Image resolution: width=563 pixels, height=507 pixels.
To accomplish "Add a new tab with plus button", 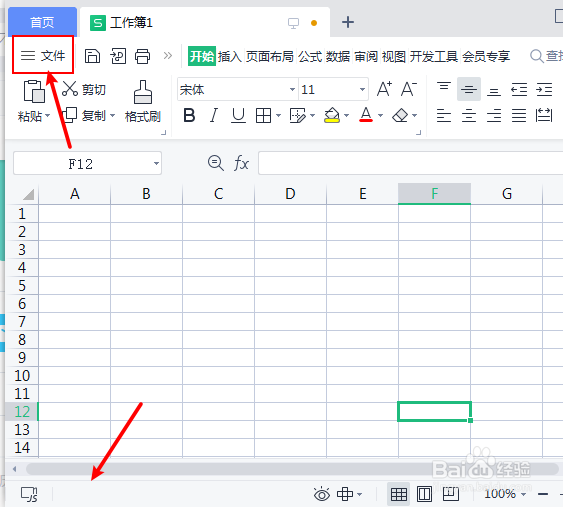I will coord(348,22).
